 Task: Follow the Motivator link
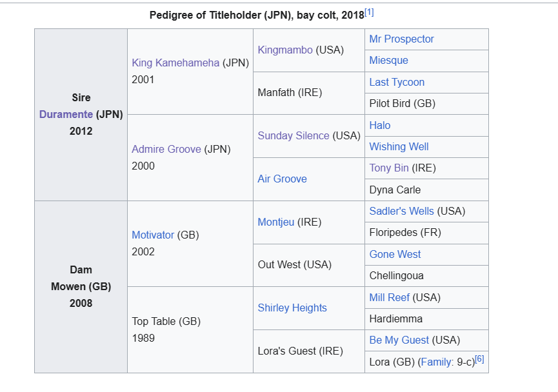[153, 235]
